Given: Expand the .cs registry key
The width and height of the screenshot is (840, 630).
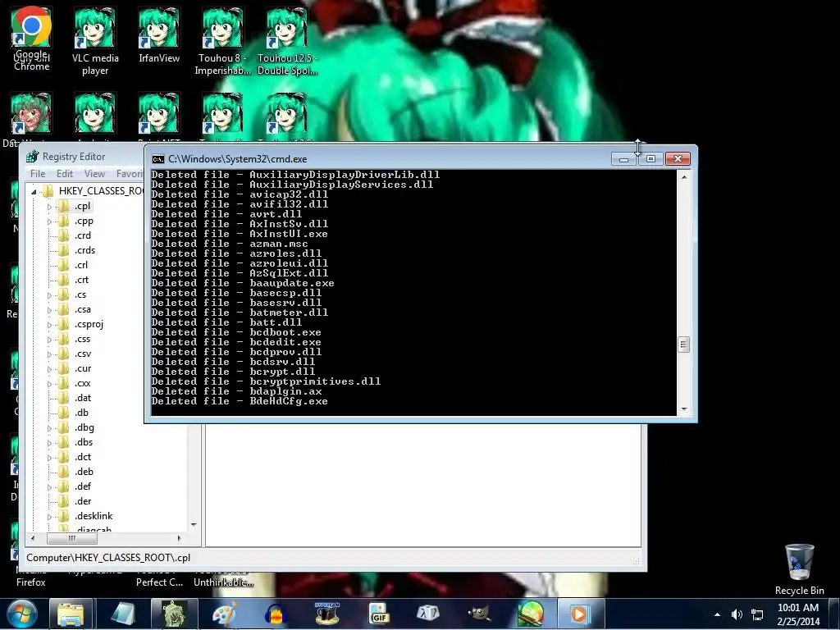Looking at the screenshot, I should [49, 295].
